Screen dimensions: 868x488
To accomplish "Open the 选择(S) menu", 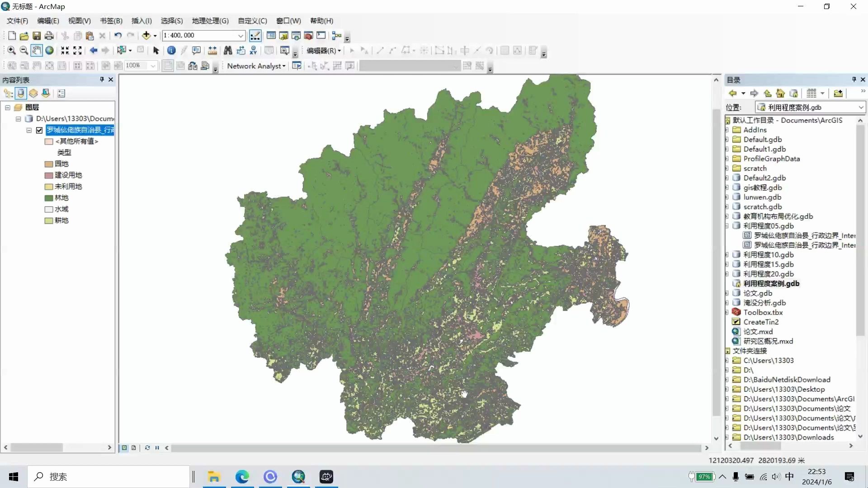I will click(171, 21).
